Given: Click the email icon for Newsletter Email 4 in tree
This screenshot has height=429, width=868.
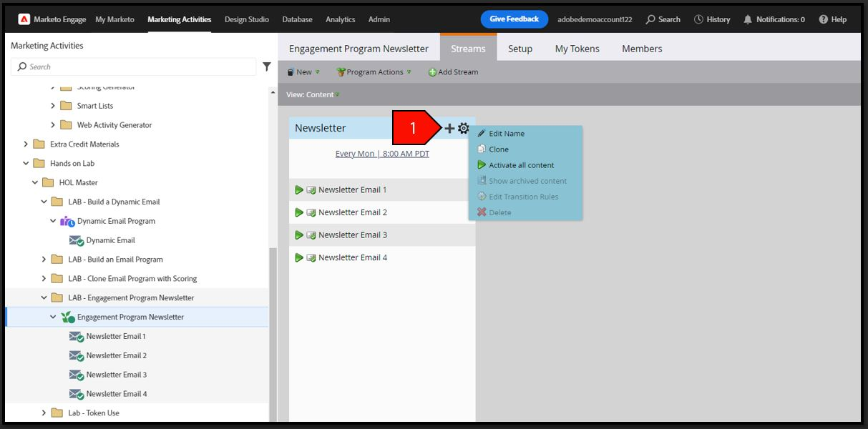Looking at the screenshot, I should (77, 394).
